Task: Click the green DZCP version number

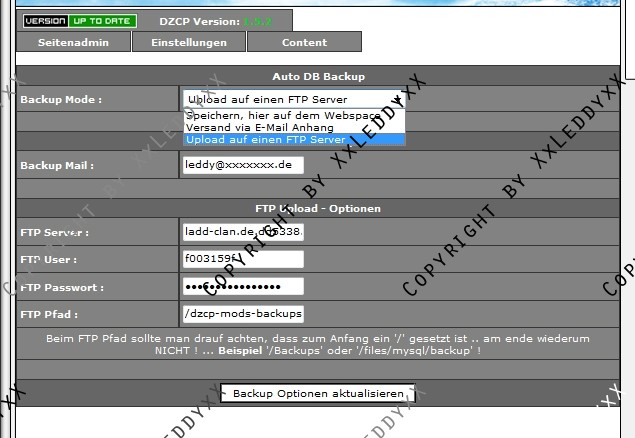Action: [x=258, y=21]
